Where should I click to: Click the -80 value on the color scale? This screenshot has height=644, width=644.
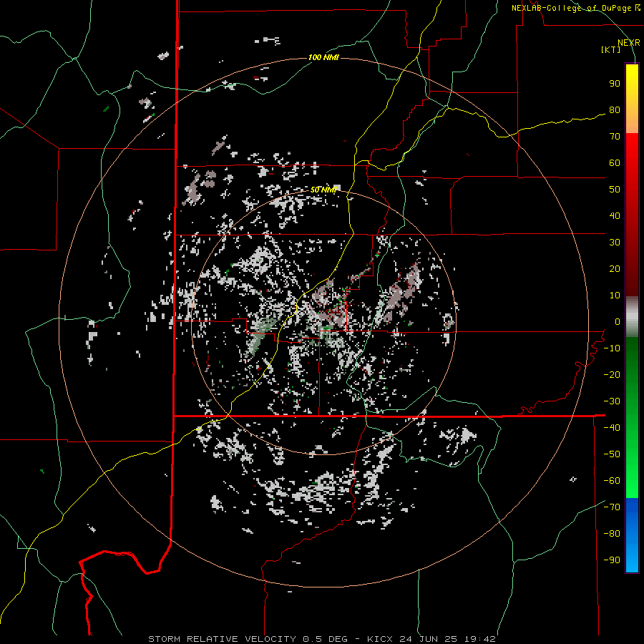pos(612,534)
